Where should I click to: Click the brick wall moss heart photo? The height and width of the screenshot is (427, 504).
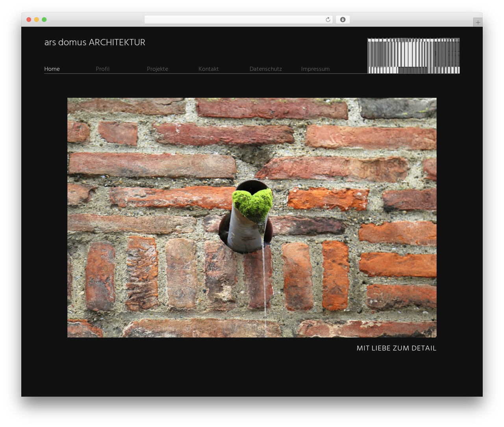(x=252, y=217)
